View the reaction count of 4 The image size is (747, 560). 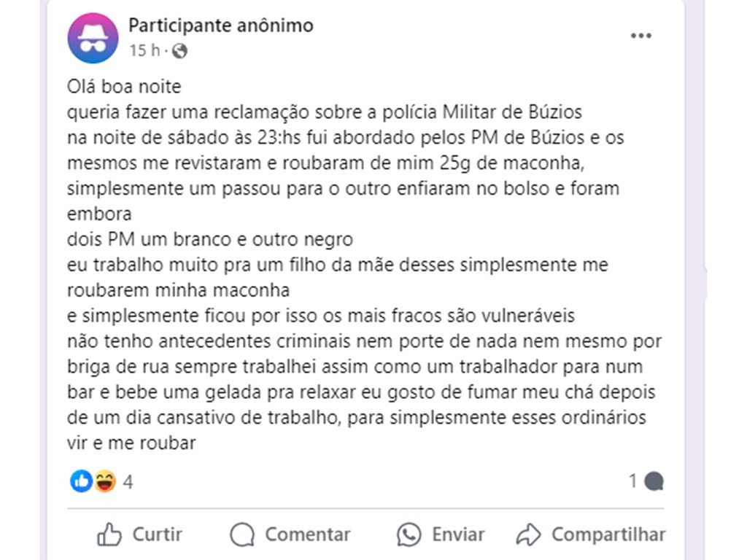[x=128, y=482]
